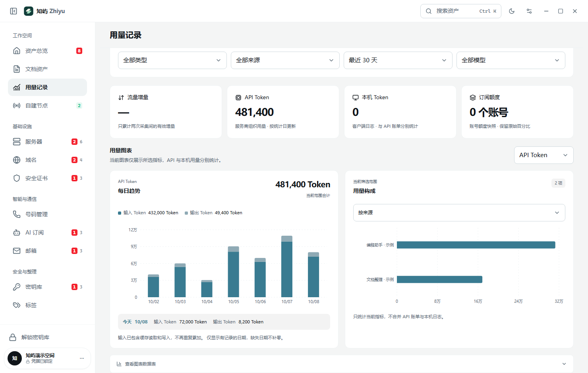The width and height of the screenshot is (588, 373).
Task: Click the 用量记录 page heading
Action: click(126, 35)
